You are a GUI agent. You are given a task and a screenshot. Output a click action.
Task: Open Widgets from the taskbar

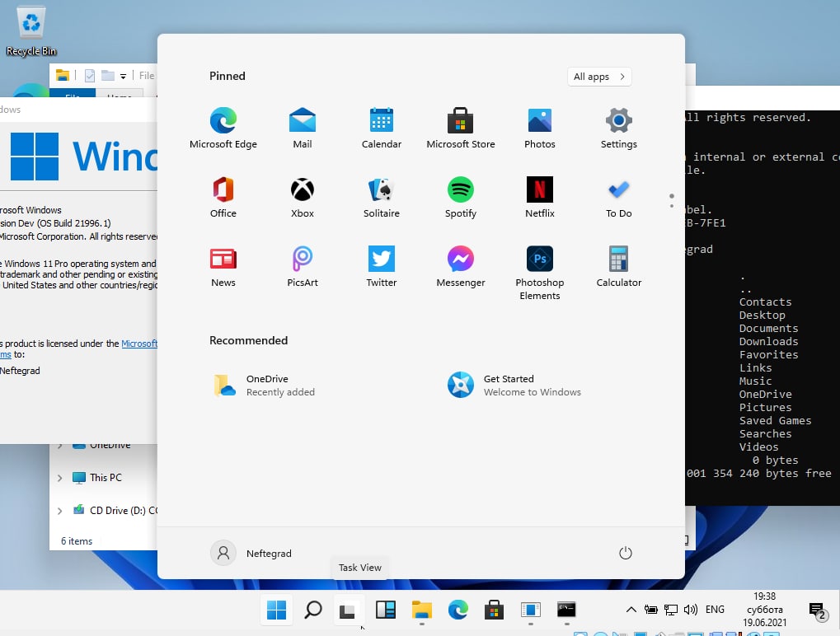[385, 610]
